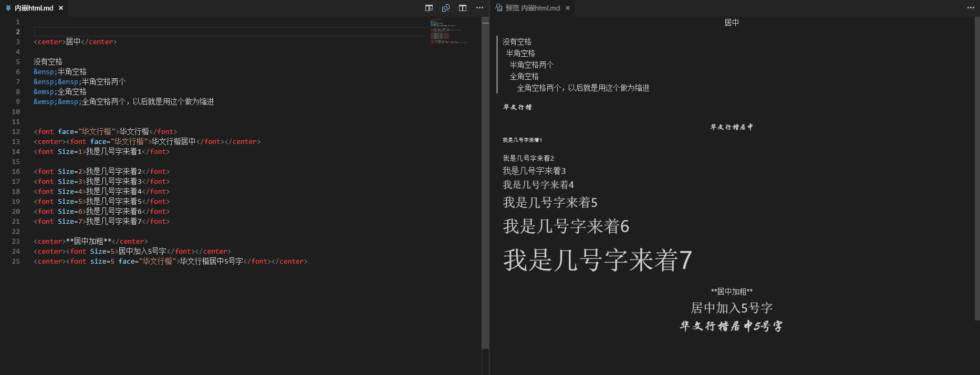Click the font Size=5 code on line 19
980x375 pixels.
102,201
